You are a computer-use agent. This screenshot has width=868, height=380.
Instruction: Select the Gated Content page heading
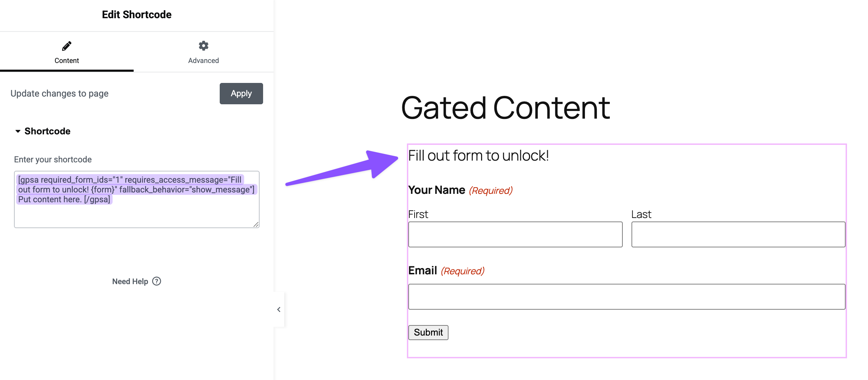tap(505, 108)
